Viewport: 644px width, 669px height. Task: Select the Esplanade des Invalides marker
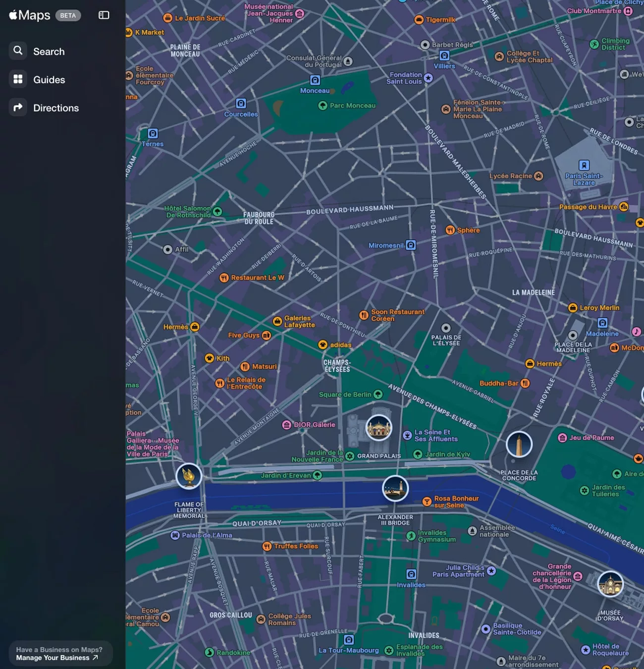[x=389, y=650]
